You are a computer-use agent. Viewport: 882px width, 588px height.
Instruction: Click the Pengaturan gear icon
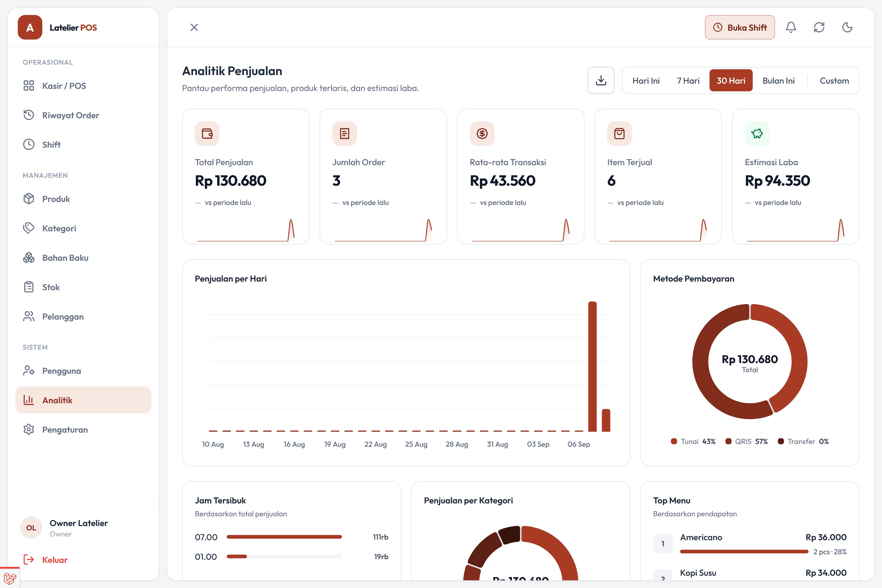coord(29,429)
